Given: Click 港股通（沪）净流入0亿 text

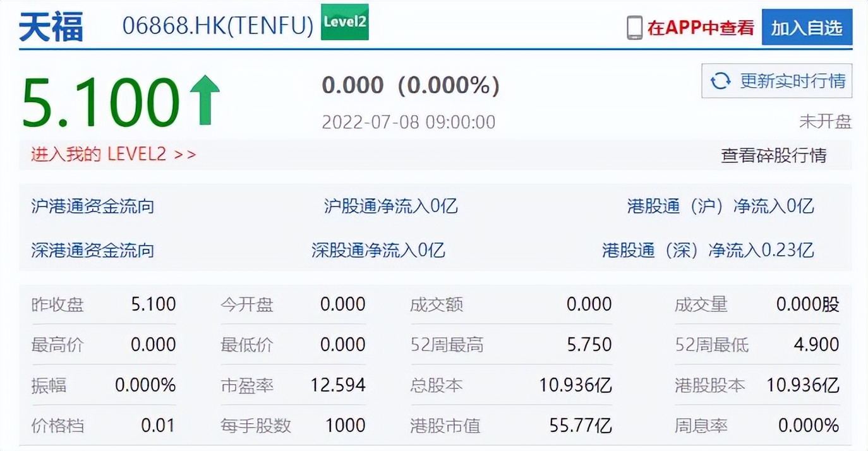Looking at the screenshot, I should 720,207.
